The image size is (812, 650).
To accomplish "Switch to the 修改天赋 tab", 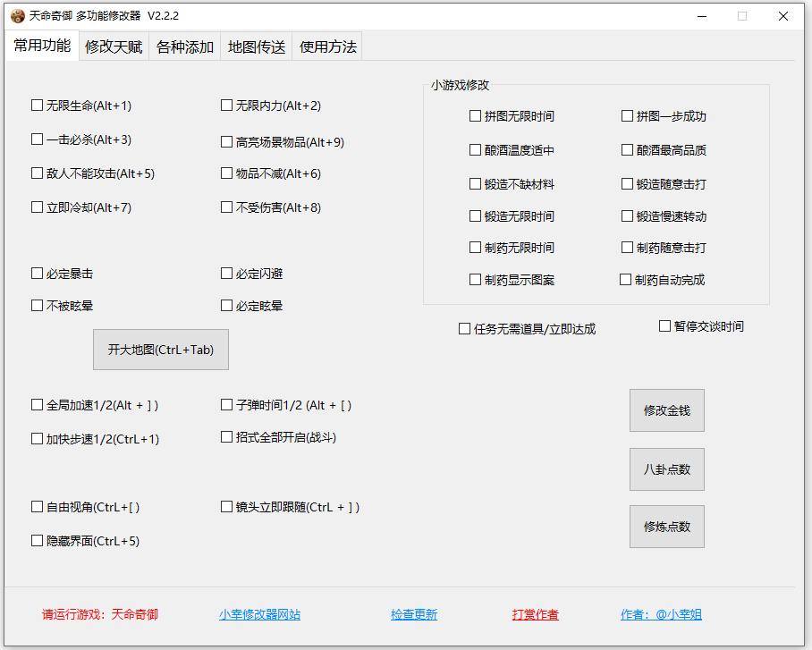I will coord(113,46).
